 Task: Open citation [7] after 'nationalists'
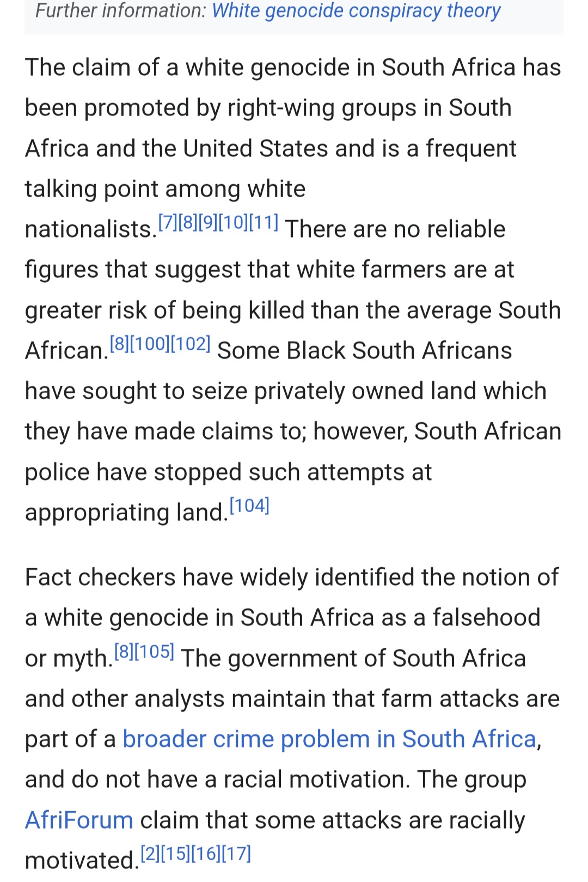168,222
